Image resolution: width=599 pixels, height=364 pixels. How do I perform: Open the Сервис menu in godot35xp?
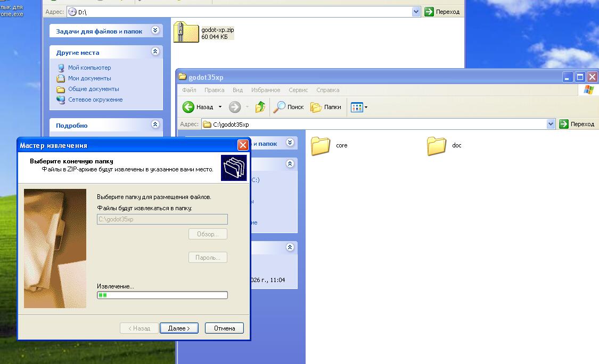coord(298,90)
